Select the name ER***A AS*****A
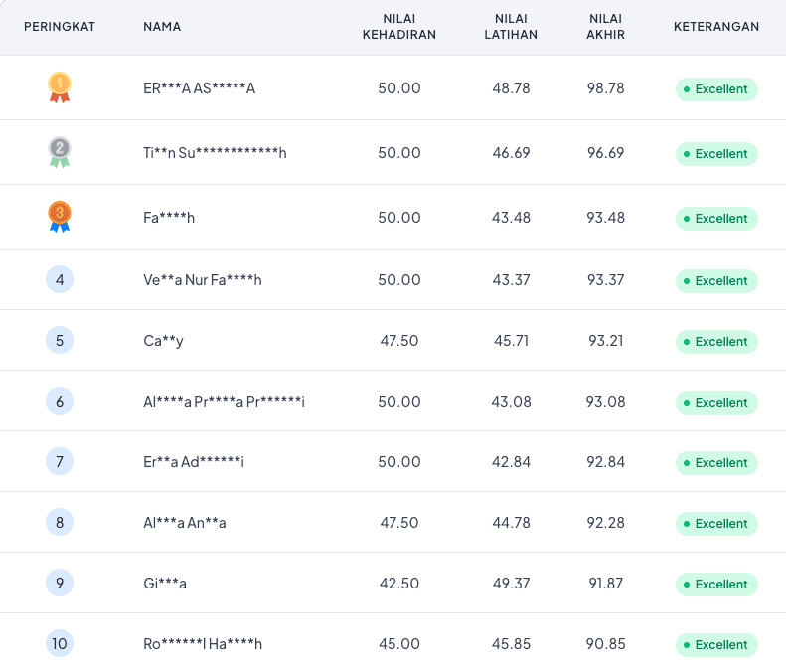Viewport: 786px width, 672px height. tap(200, 88)
